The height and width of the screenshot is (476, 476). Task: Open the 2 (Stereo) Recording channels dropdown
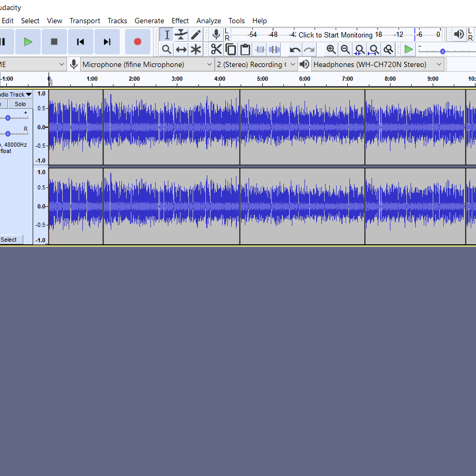pyautogui.click(x=256, y=64)
